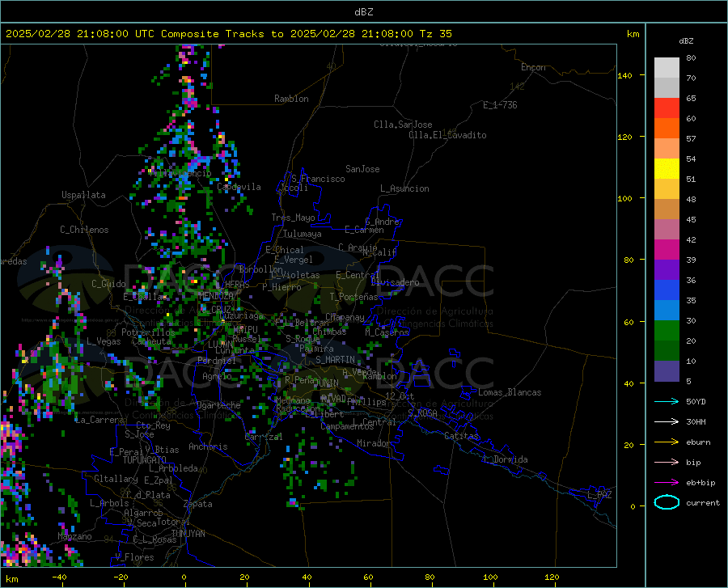Click the 'Anchoris' map label
The image size is (728, 588).
point(208,446)
